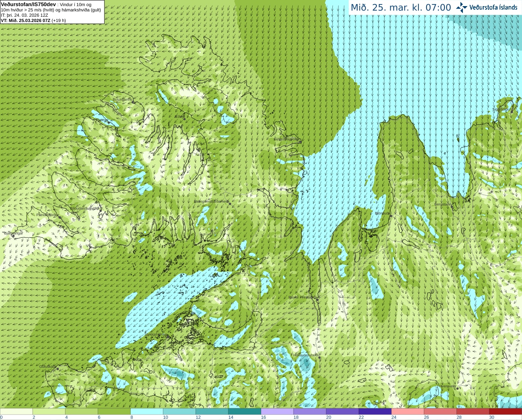Click the Bjargtangar station dot

13,236
